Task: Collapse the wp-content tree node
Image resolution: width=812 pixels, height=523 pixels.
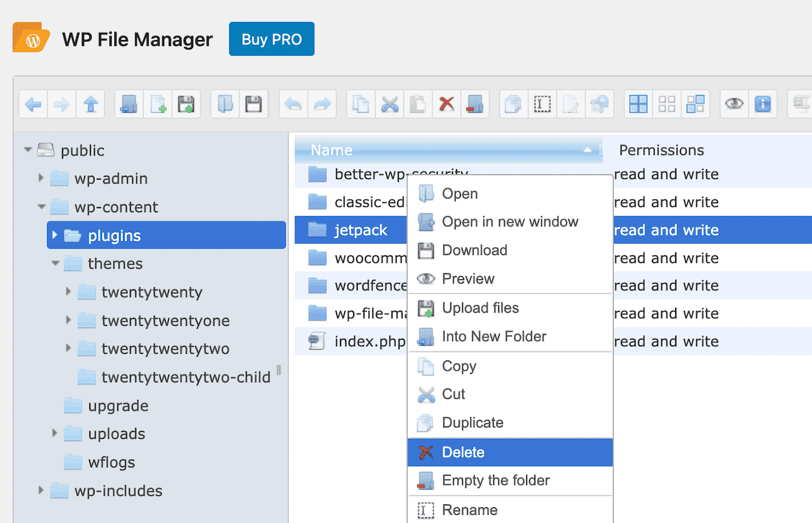Action: (41, 206)
